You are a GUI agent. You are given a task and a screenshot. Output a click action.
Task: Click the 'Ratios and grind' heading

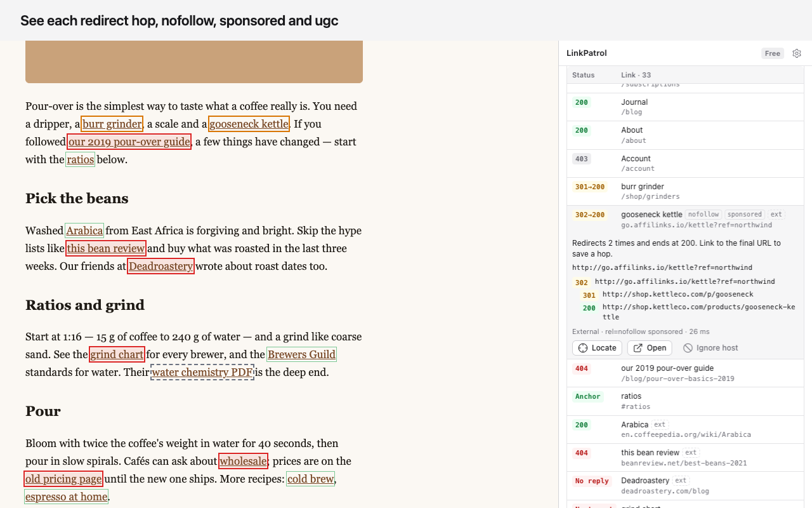(85, 305)
